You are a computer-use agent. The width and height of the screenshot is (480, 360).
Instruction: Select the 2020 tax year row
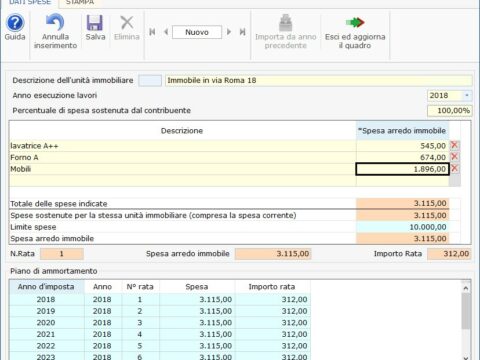160,323
